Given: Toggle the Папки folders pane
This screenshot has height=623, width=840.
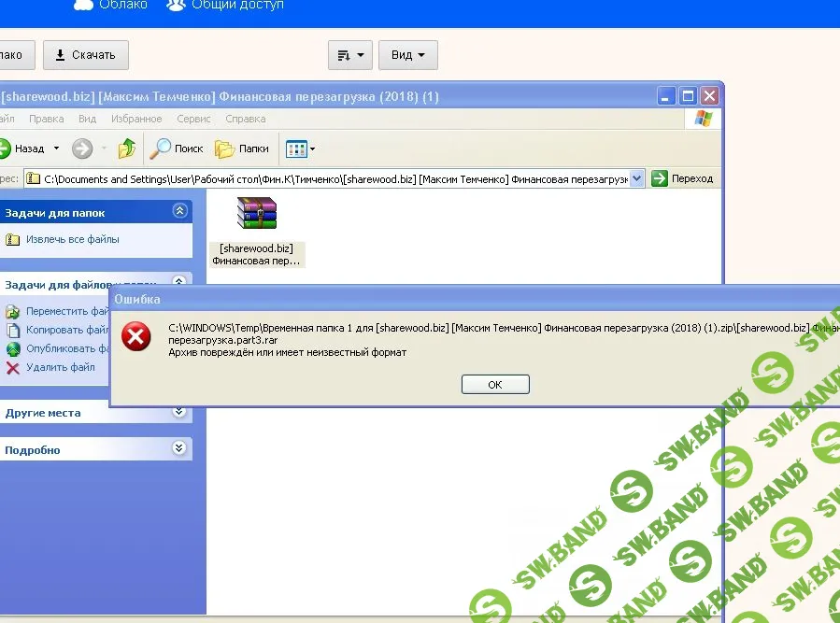Looking at the screenshot, I should point(242,149).
